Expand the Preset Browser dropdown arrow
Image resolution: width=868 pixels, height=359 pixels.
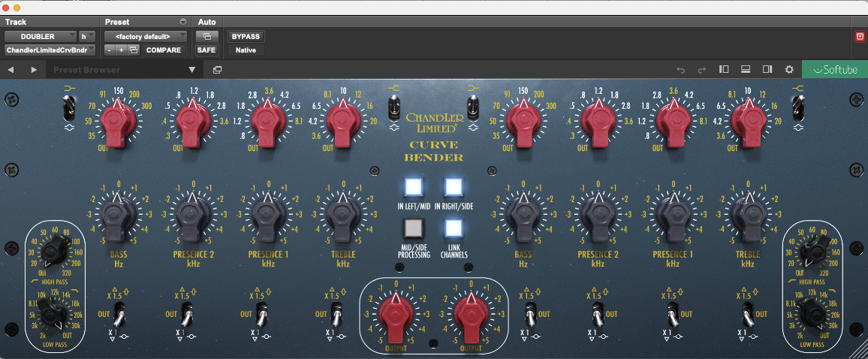(x=192, y=70)
